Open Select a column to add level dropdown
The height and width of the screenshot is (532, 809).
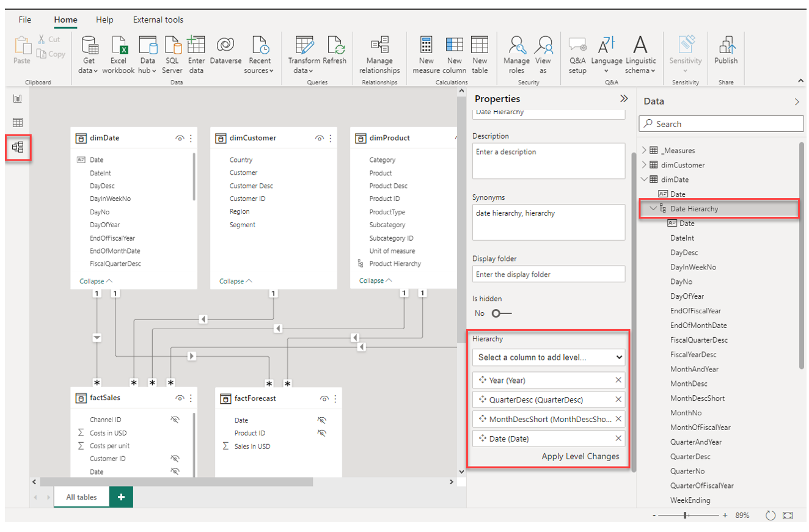548,357
